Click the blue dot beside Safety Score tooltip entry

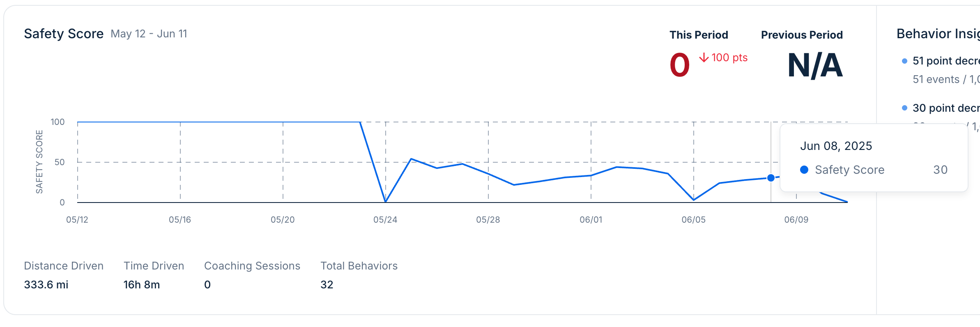click(x=804, y=170)
